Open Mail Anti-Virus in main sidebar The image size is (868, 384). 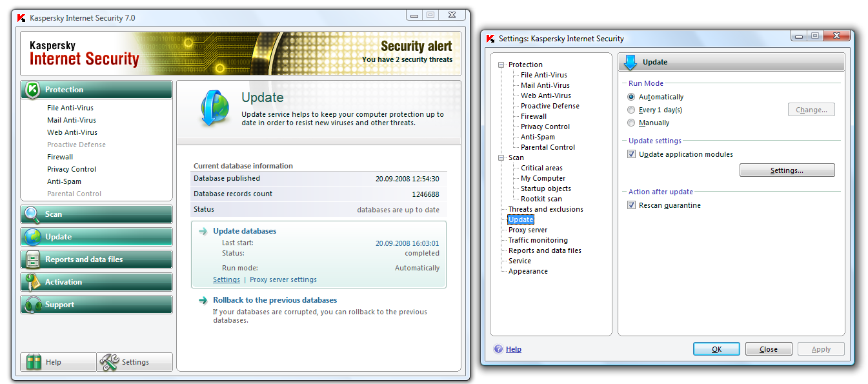coord(72,120)
